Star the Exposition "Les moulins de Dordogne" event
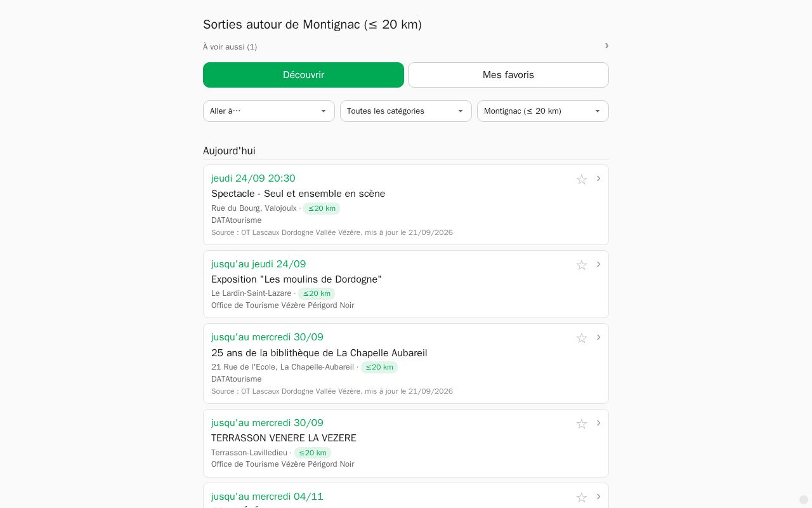Screen dimensions: 812x508 coord(582,265)
